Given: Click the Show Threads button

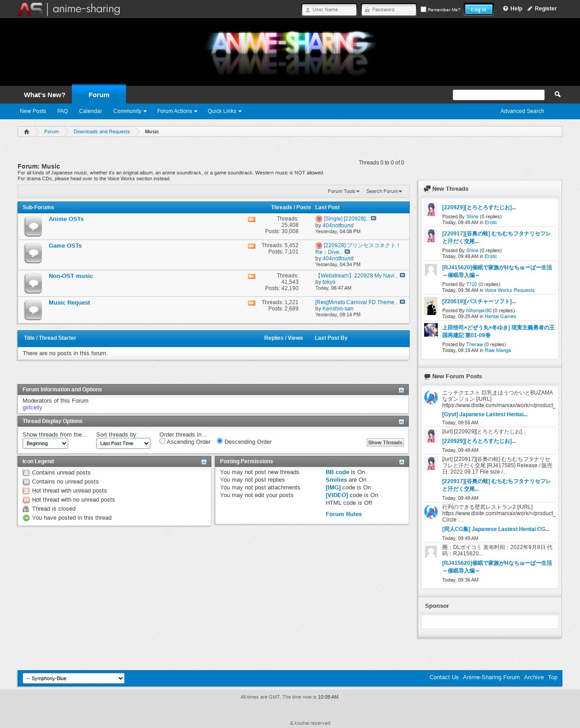Looking at the screenshot, I should coord(385,442).
